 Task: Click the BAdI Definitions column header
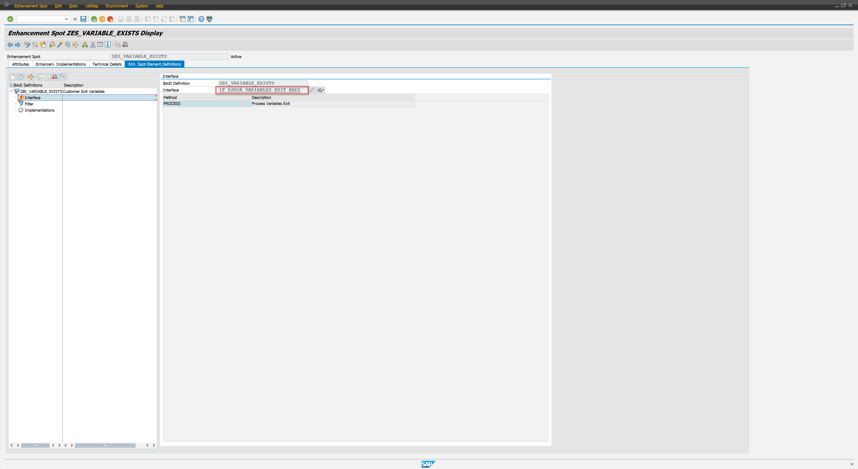click(x=36, y=85)
